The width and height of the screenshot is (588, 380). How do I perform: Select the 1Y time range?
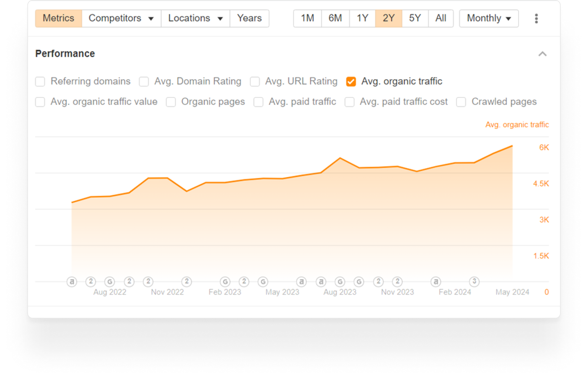pyautogui.click(x=362, y=18)
